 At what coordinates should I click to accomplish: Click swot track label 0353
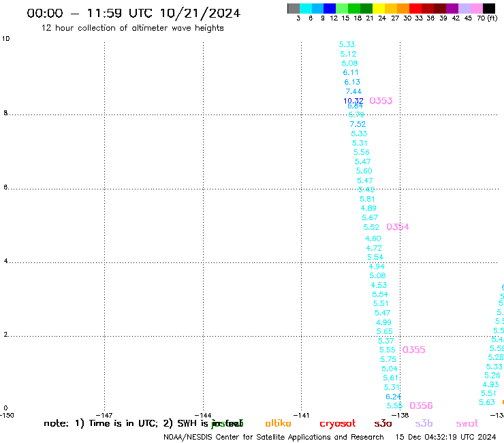[381, 101]
